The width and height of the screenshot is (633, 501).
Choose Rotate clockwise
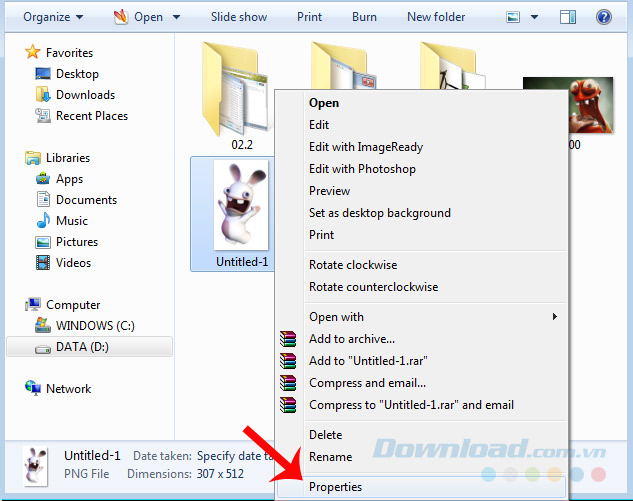(x=421, y=265)
